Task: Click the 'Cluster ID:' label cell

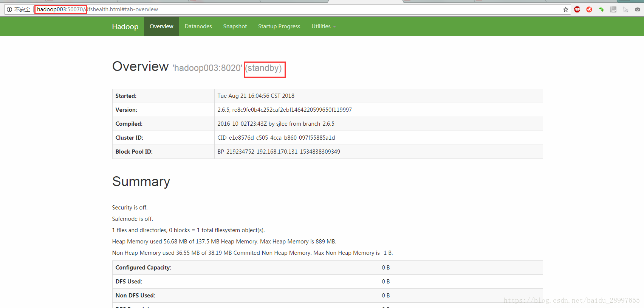Action: [163, 138]
